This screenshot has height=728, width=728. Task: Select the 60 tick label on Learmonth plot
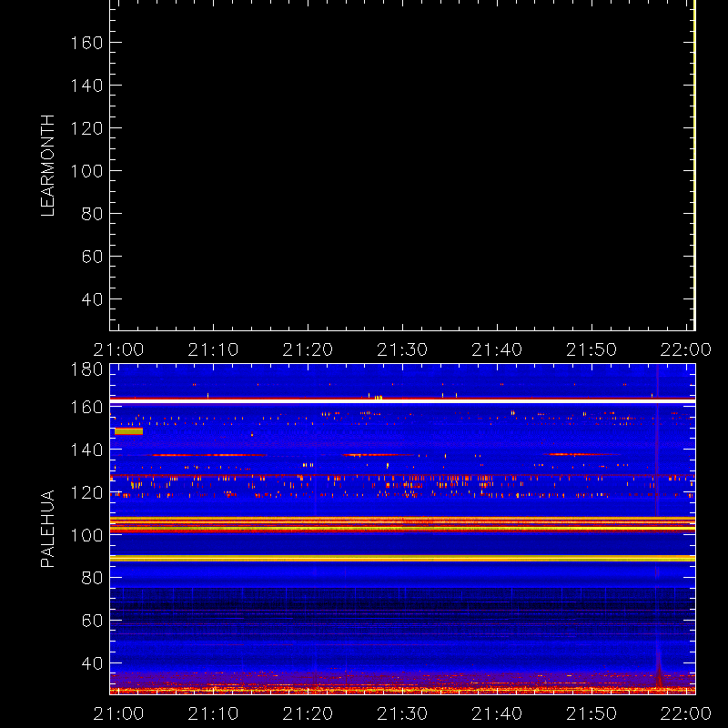coord(92,257)
